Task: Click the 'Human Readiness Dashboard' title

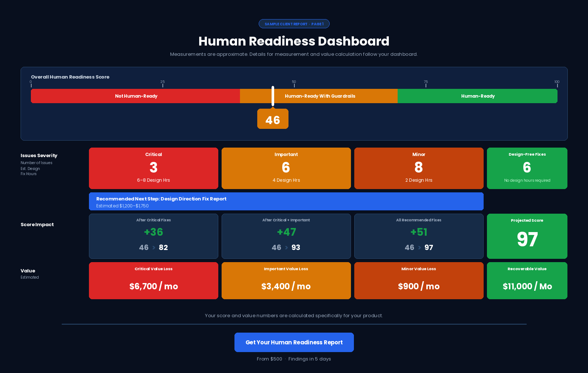Action: 294,41
